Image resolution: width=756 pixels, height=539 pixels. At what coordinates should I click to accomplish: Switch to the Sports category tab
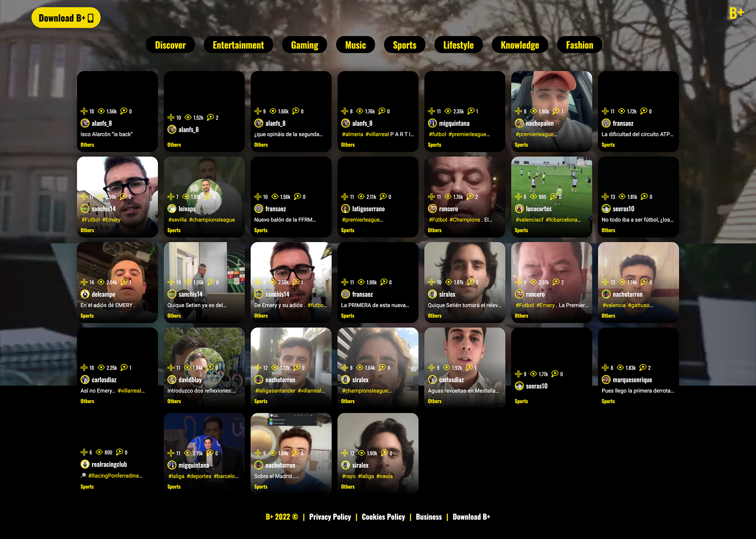404,45
